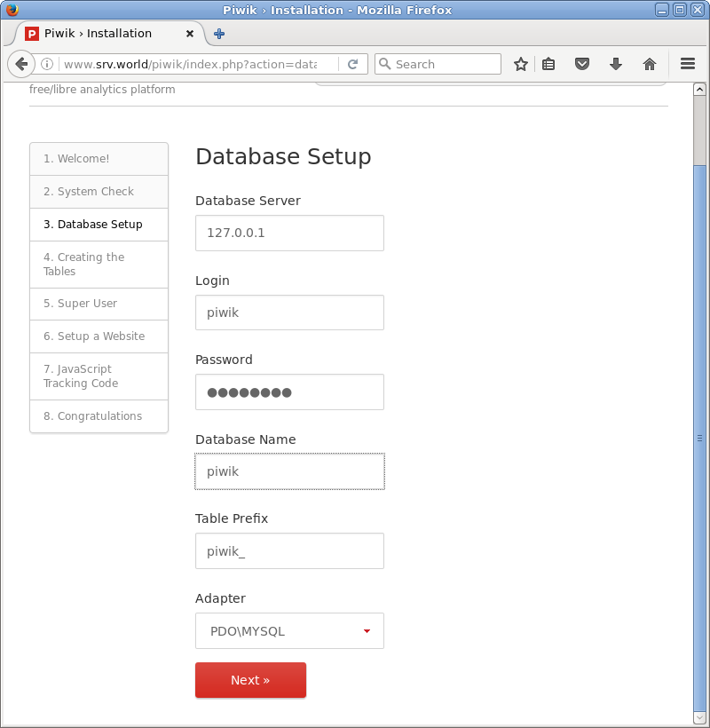
Task: Go to Firefox home page icon
Action: [650, 64]
